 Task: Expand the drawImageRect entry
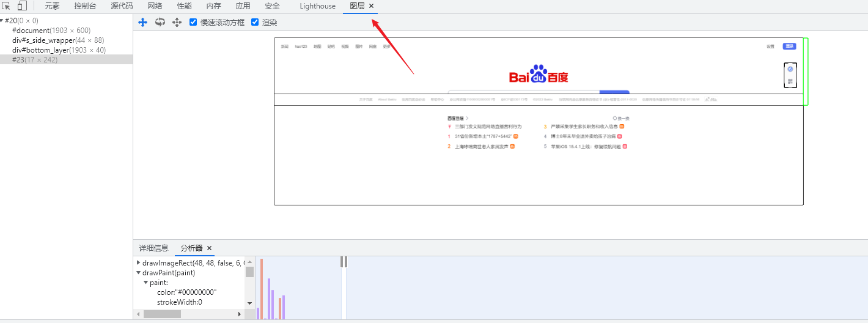[x=139, y=262]
